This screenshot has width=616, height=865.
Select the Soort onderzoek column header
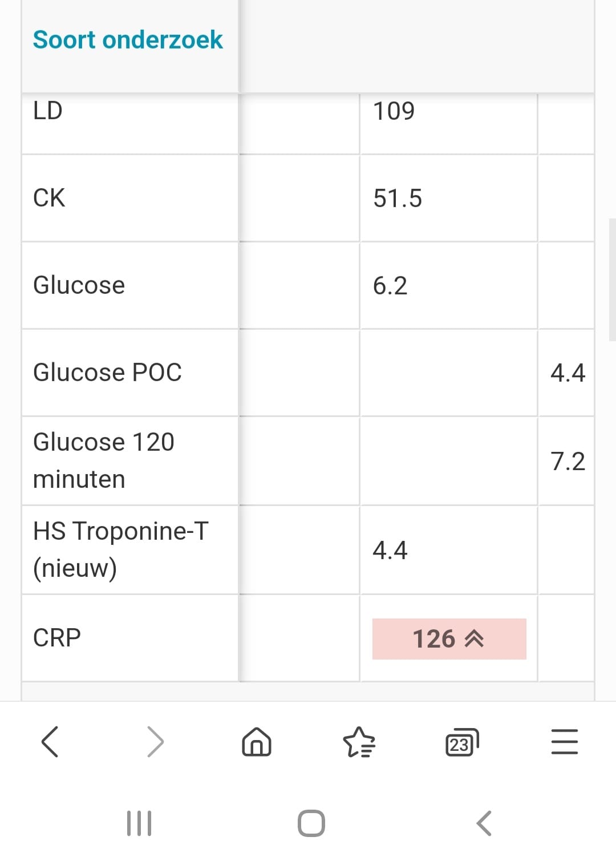pos(128,40)
